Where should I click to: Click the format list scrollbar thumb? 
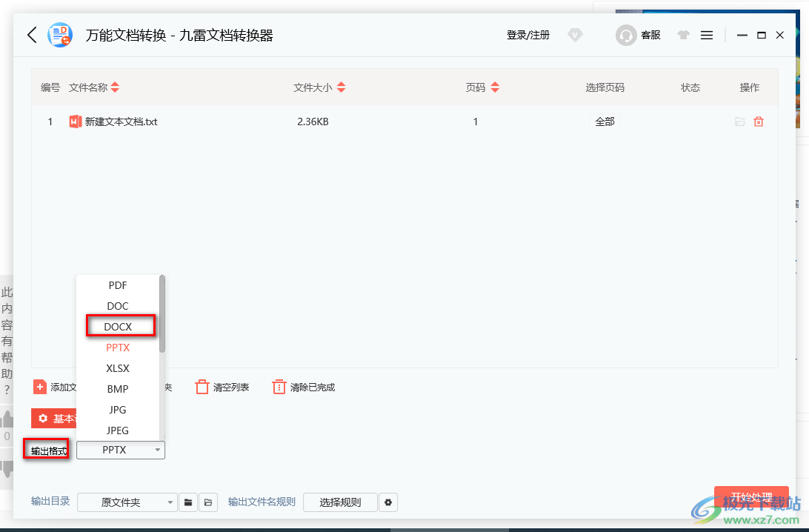tap(162, 313)
